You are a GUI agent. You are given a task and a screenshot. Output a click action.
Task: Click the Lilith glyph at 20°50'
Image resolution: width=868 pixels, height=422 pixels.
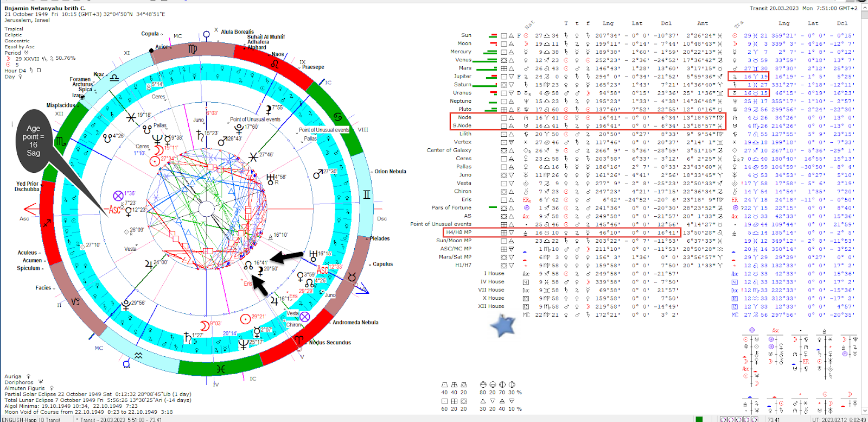coord(260,270)
